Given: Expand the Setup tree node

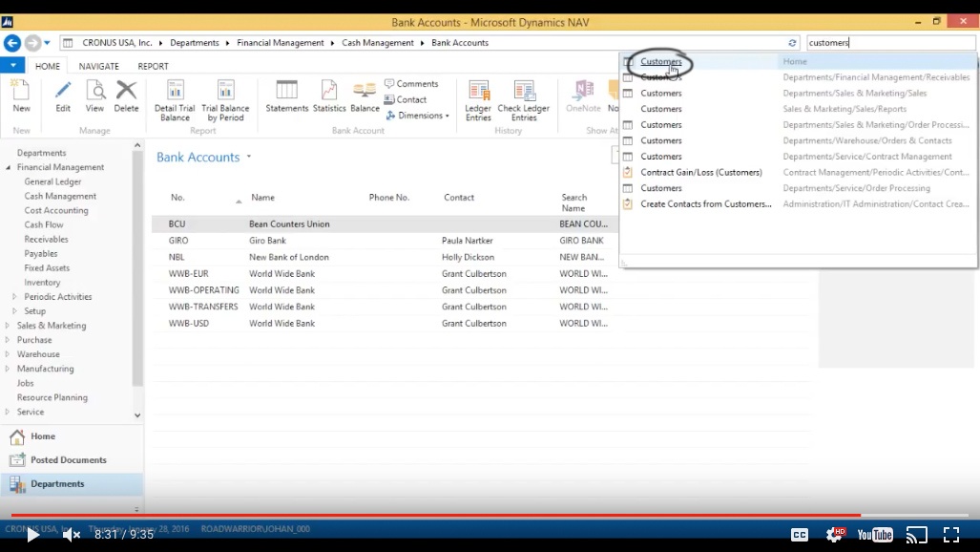Looking at the screenshot, I should coord(14,311).
